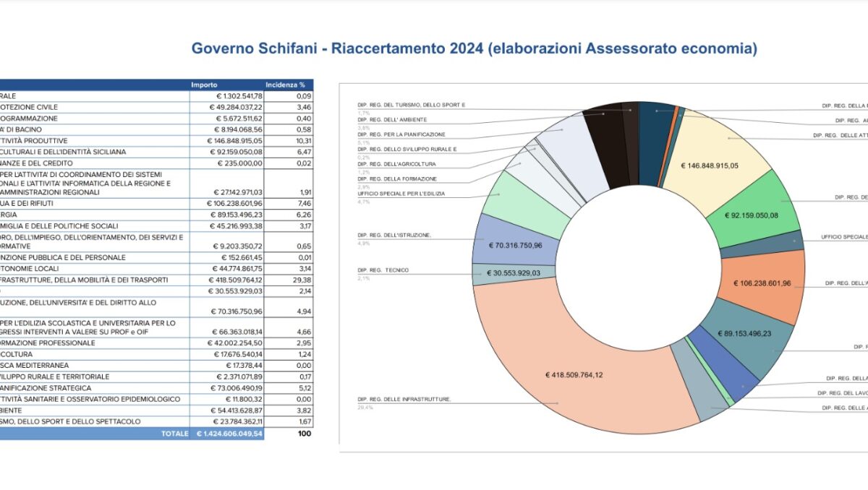Select table amount '€ 49.284.037,22'
Image resolution: width=868 pixels, height=490 pixels.
tap(237, 107)
